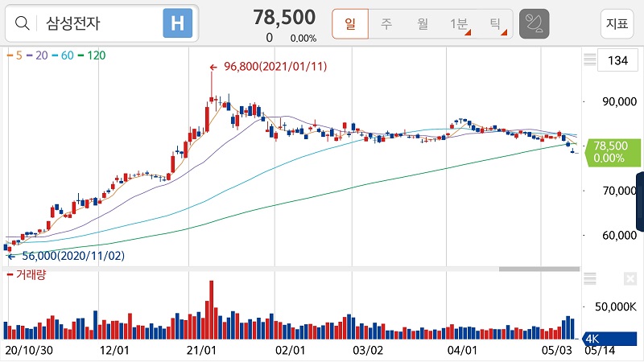Click the 03/02 date axis label

tap(368, 351)
